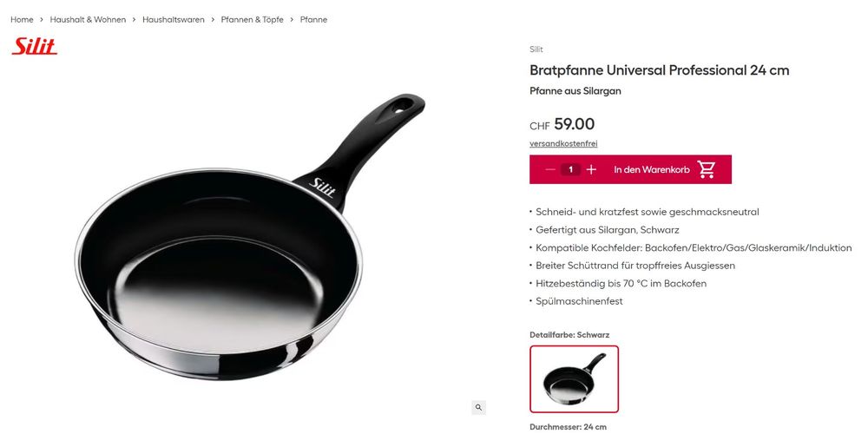
Task: Add item via In den Warenkorb
Action: tap(652, 170)
